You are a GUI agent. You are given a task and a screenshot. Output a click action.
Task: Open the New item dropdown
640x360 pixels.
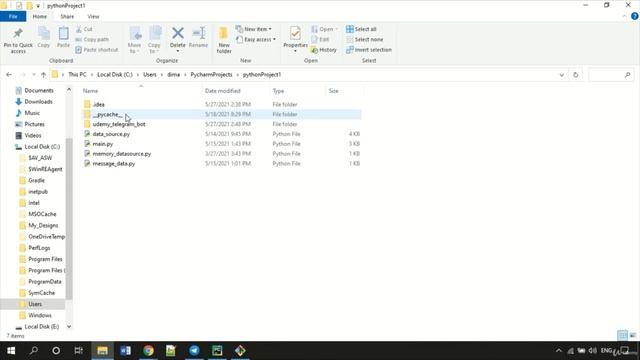[253, 29]
